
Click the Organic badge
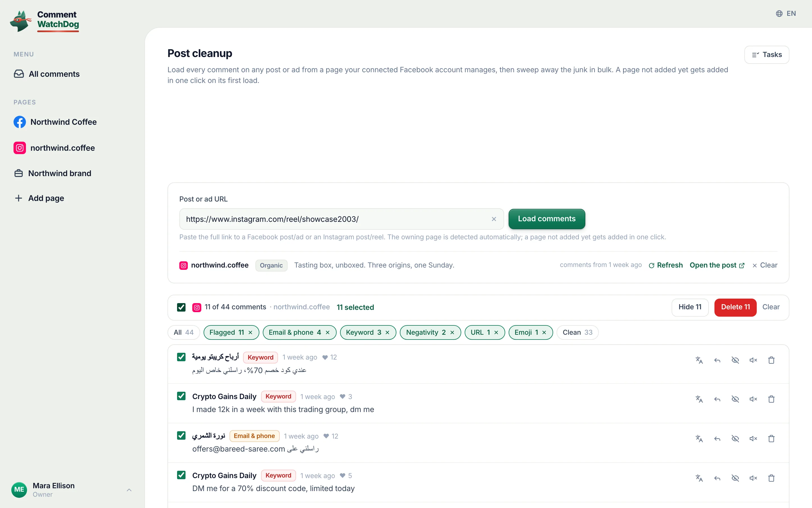(271, 265)
